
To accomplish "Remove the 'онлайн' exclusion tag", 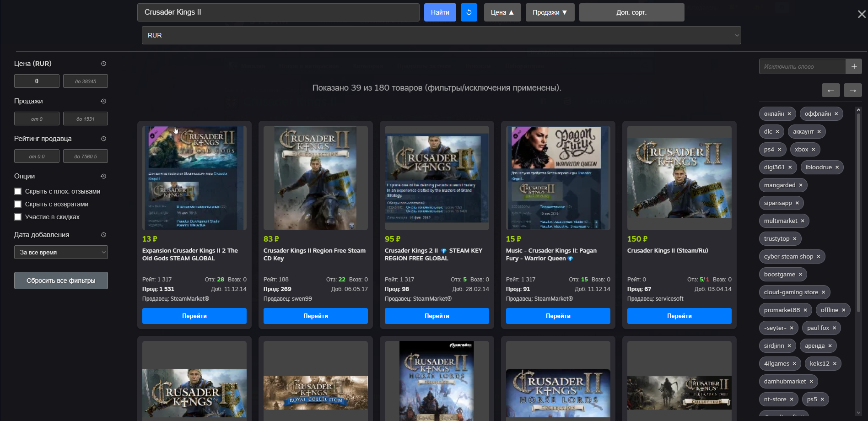I will (789, 114).
